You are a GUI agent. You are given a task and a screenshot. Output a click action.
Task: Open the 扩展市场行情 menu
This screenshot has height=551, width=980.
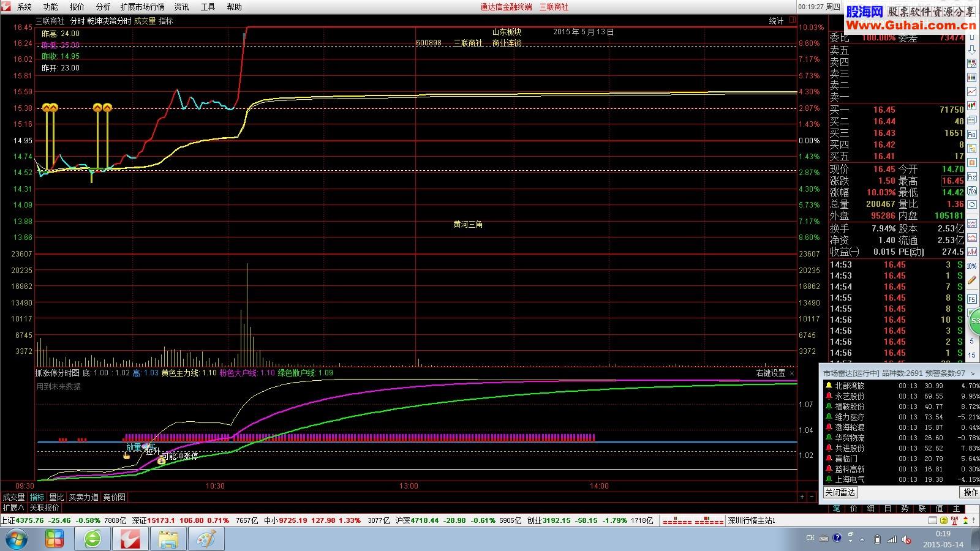142,7
